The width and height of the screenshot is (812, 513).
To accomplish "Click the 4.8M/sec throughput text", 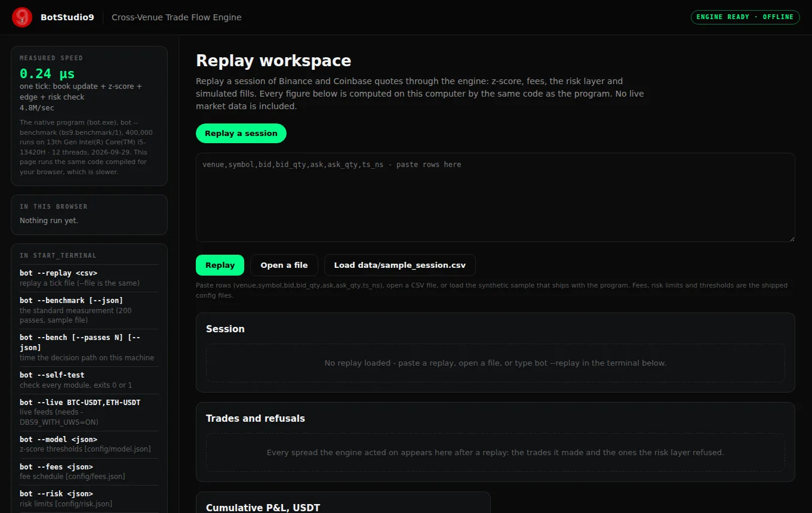I will pos(37,108).
